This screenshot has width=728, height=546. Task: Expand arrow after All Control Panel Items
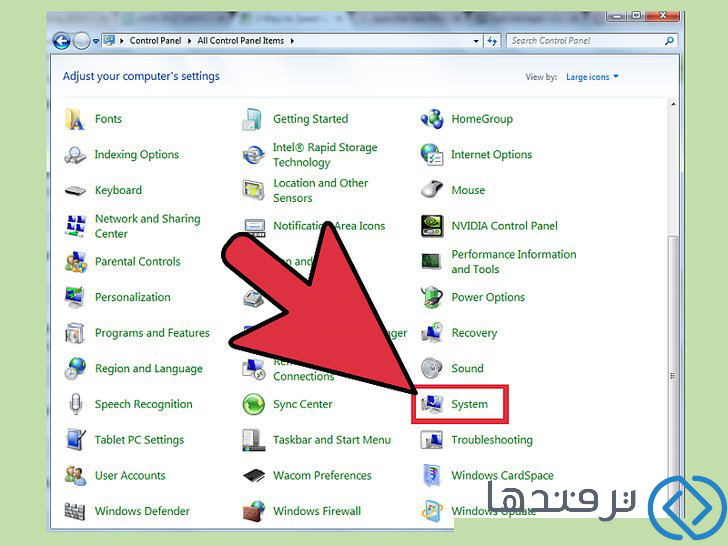point(292,41)
